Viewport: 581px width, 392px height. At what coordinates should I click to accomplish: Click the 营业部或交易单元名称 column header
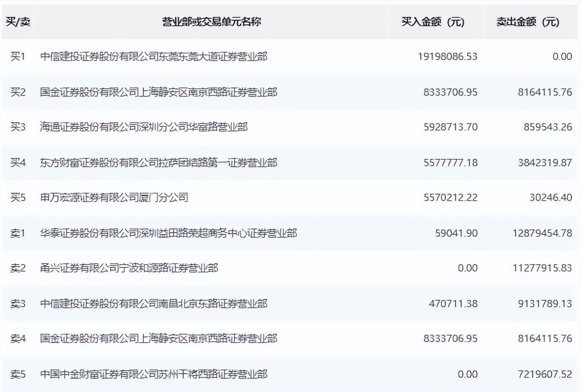coord(212,22)
